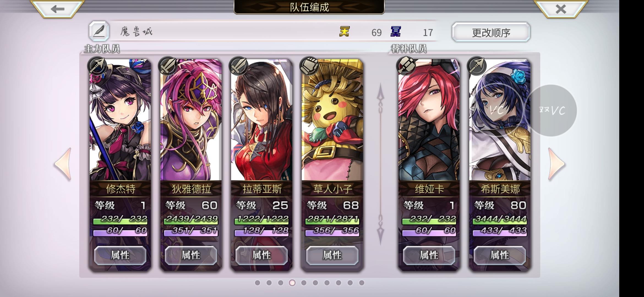The image size is (644, 297).
Task: Click the spear class icon on 修杰特
Action: point(97,66)
